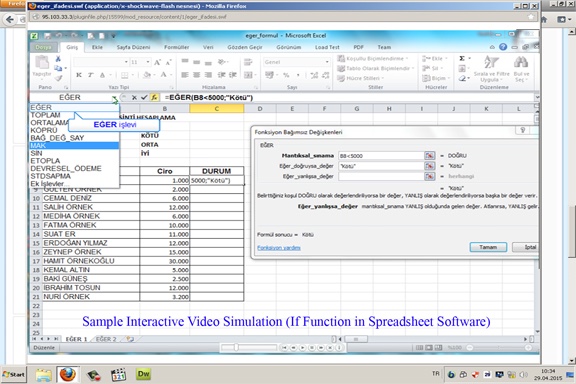This screenshot has height=384, width=576.
Task: Open the Formüller ribbon tab
Action: coord(176,47)
